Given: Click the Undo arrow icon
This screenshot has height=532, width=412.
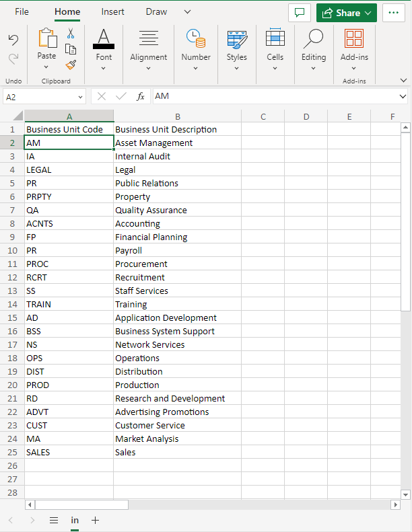Looking at the screenshot, I should click(13, 40).
